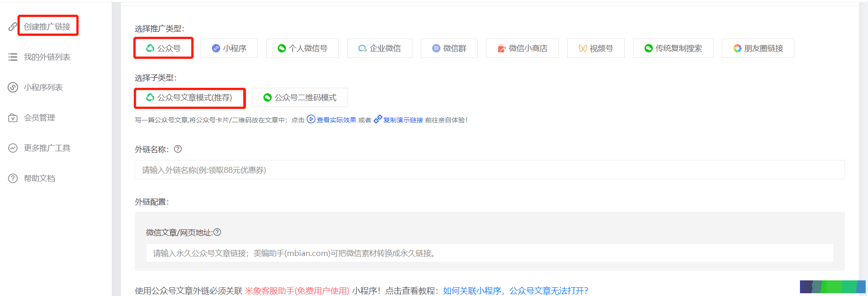The height and width of the screenshot is (296, 868).
Task: Select the 小程序 promotion type
Action: click(229, 48)
